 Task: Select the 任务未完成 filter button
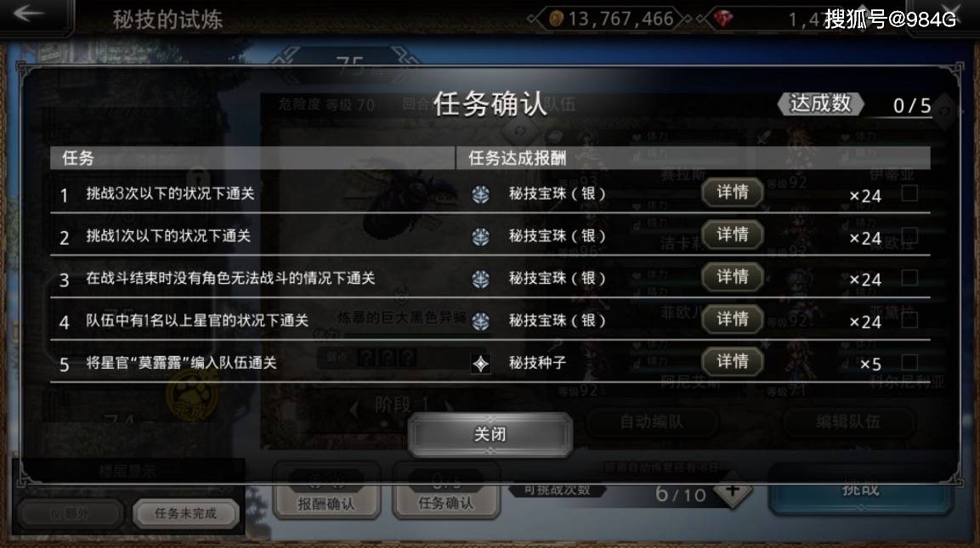(185, 514)
